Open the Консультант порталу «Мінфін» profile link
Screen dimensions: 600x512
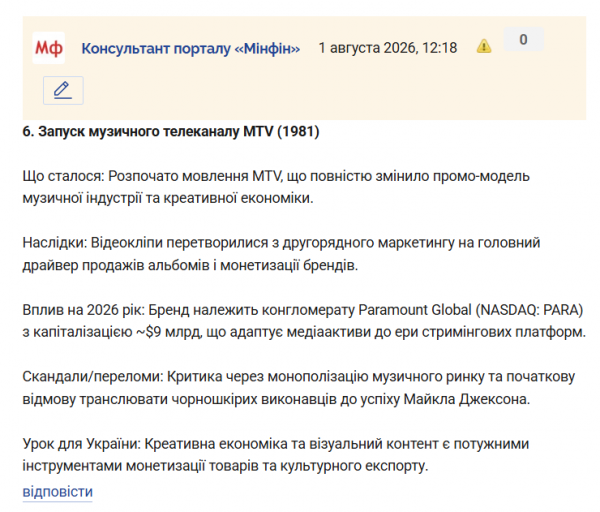[x=191, y=49]
